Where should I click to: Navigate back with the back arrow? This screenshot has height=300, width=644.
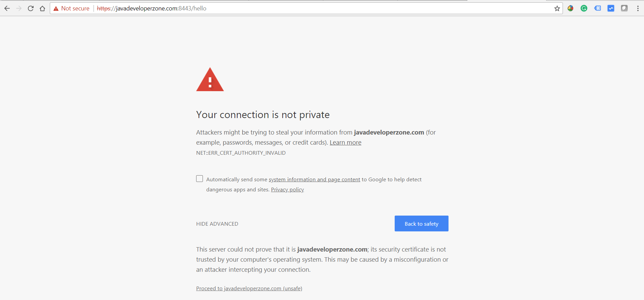[x=7, y=8]
